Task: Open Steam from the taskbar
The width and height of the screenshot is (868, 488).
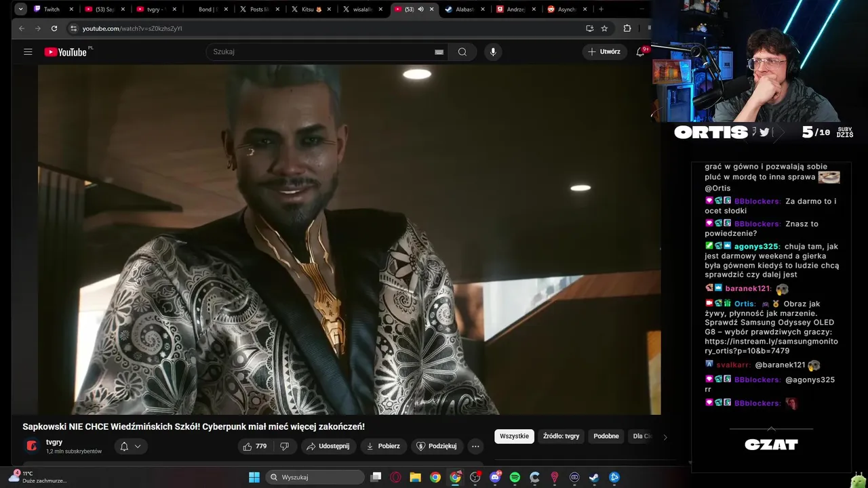Action: point(594,477)
